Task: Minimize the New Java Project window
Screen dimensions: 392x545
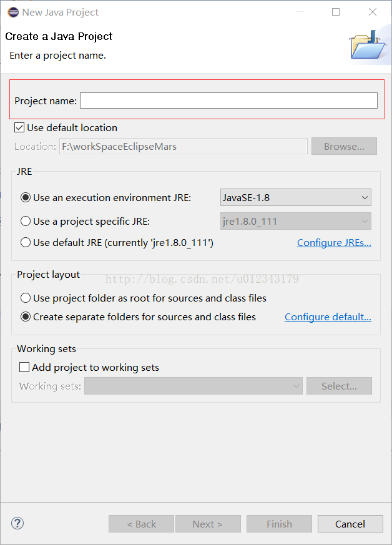Action: tap(300, 12)
